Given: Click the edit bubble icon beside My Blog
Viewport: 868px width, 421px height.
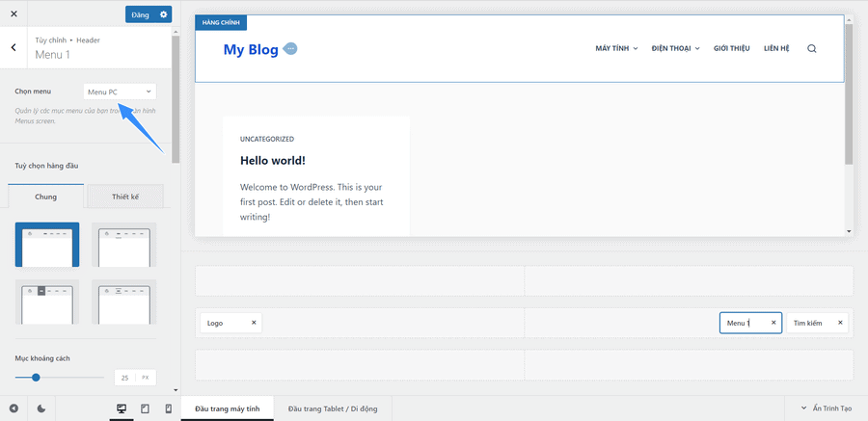Looking at the screenshot, I should tap(290, 49).
